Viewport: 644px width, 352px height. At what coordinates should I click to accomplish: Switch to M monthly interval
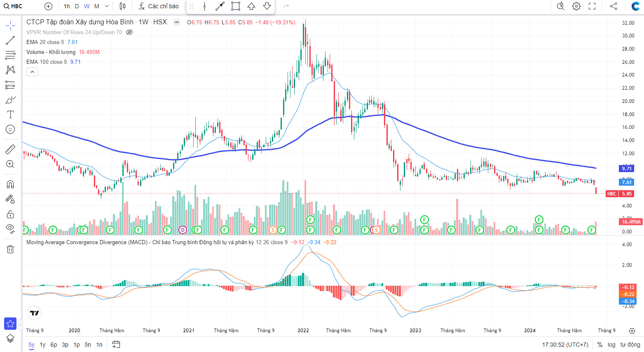[97, 6]
